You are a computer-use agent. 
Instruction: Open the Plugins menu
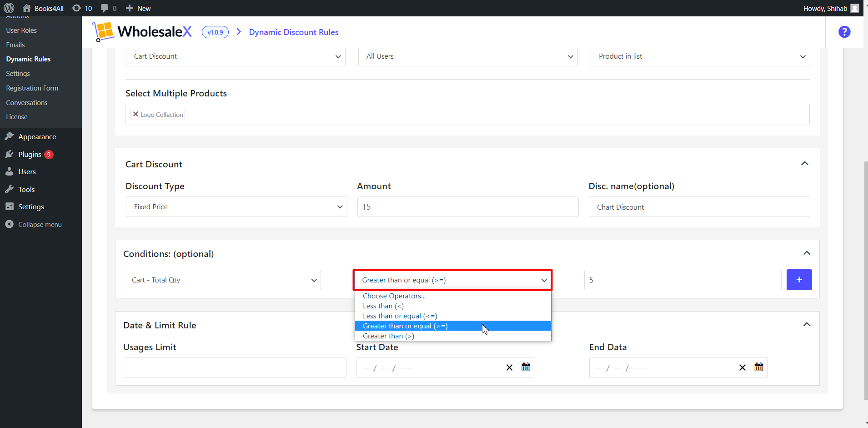(30, 155)
